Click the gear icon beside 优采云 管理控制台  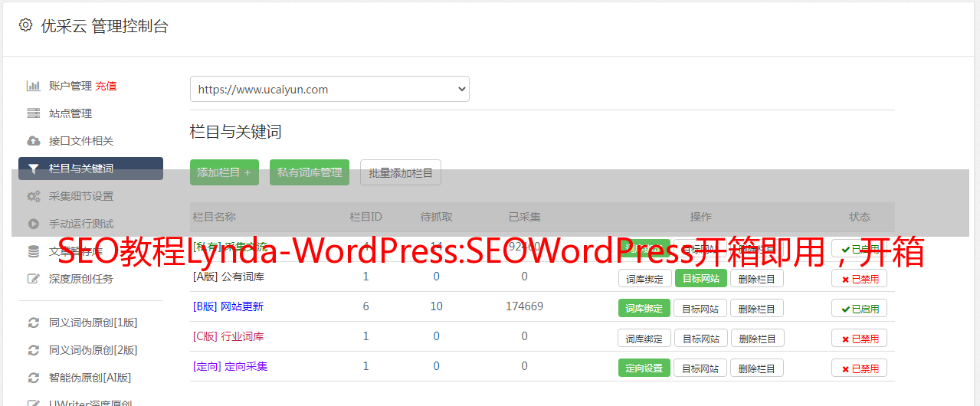click(25, 25)
